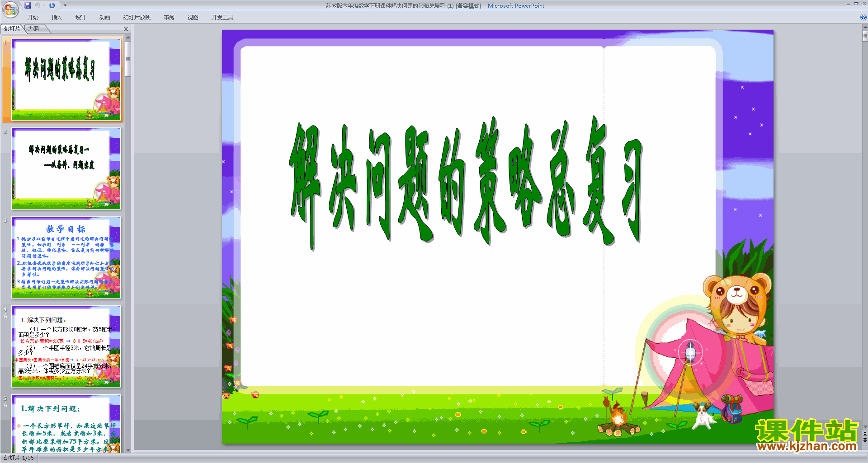868x463 pixels.
Task: Close the slide thumbnail pane
Action: [x=126, y=29]
